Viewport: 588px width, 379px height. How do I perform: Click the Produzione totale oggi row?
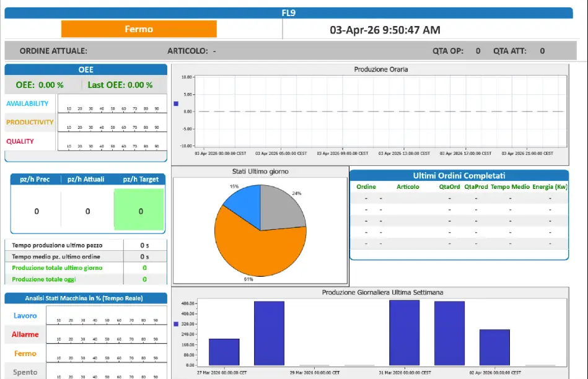(86, 279)
